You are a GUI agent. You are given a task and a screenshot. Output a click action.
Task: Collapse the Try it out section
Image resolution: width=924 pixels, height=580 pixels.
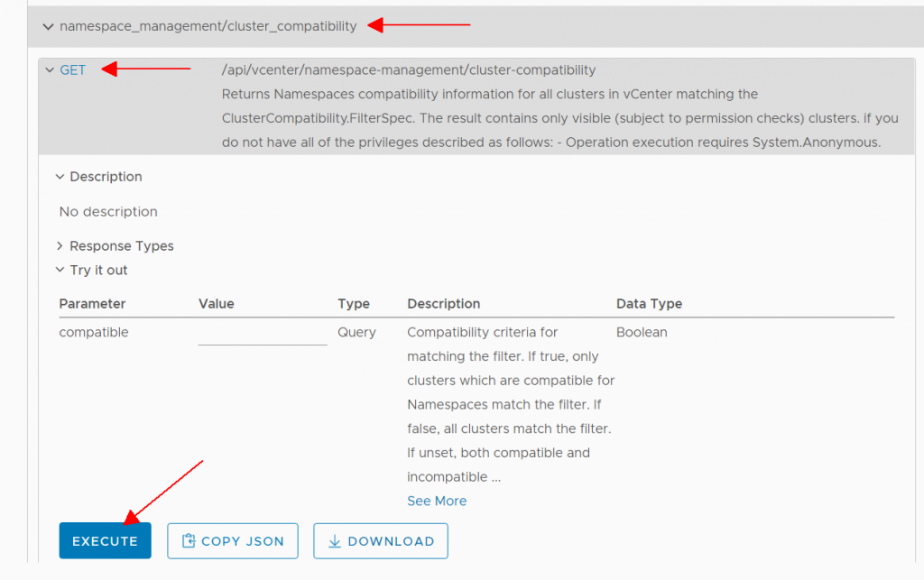point(97,270)
